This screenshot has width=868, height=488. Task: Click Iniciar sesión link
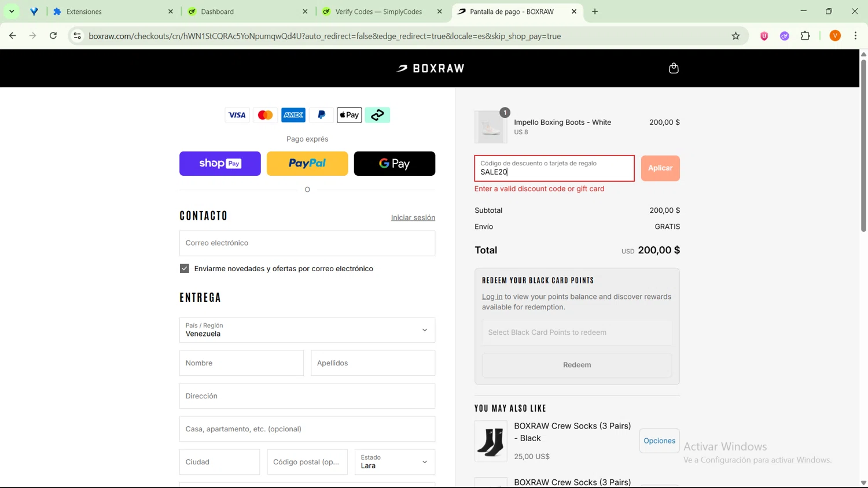pos(413,217)
